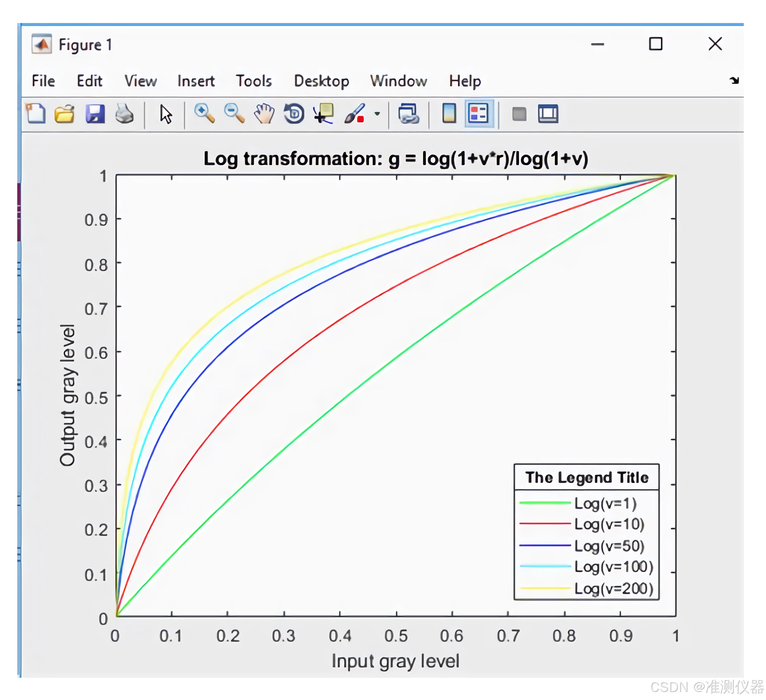Expand the brush color dropdown arrow
The width and height of the screenshot is (766, 700).
point(377,113)
